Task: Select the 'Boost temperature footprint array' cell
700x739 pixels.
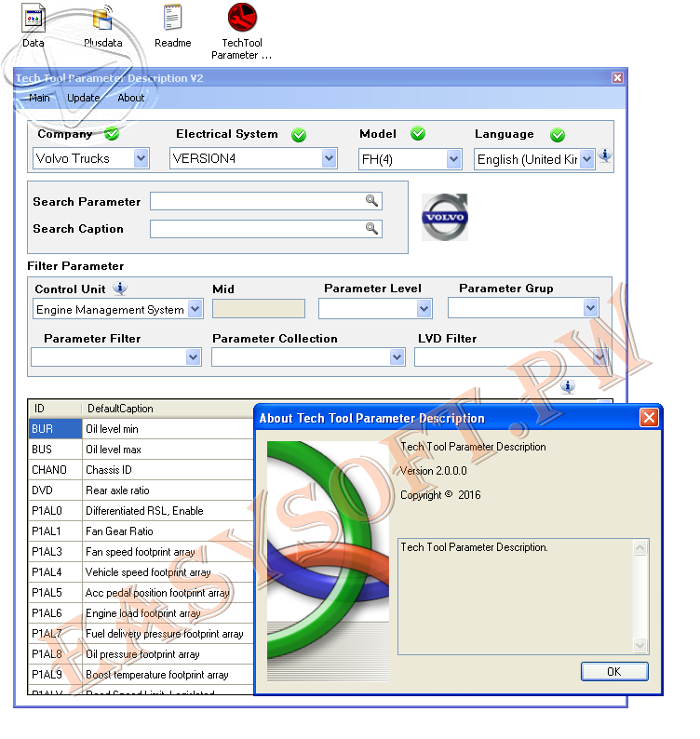Action: (168, 675)
